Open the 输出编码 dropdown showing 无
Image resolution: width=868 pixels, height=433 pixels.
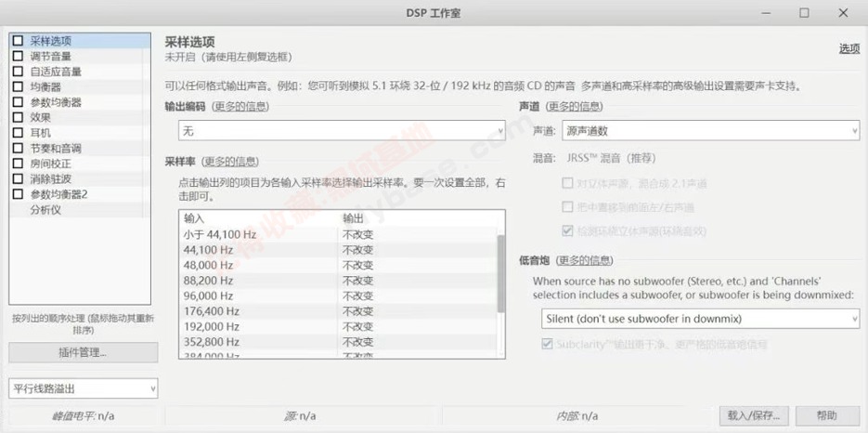tap(342, 131)
